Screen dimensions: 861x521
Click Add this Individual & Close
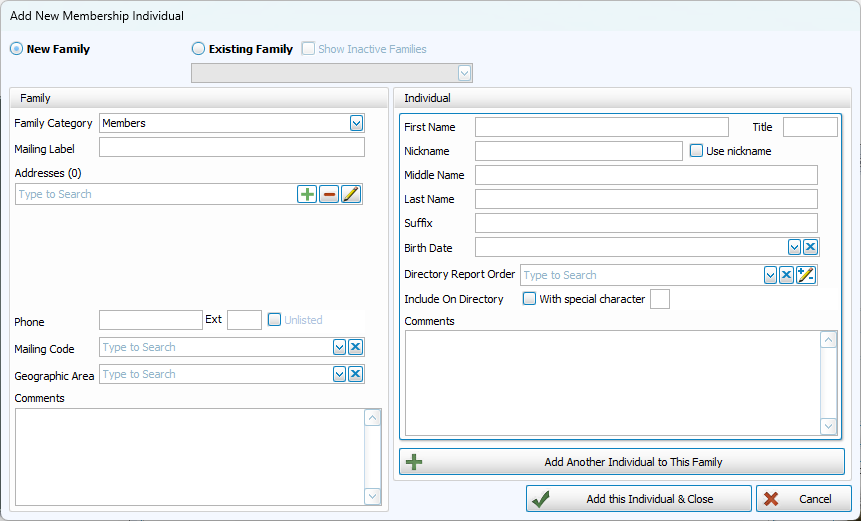[x=638, y=499]
